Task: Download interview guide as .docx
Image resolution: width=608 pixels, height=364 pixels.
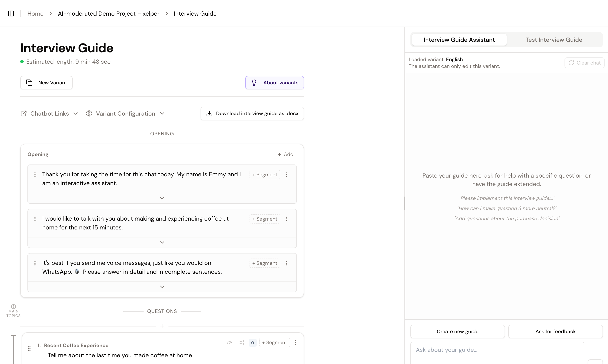Action: (x=252, y=113)
